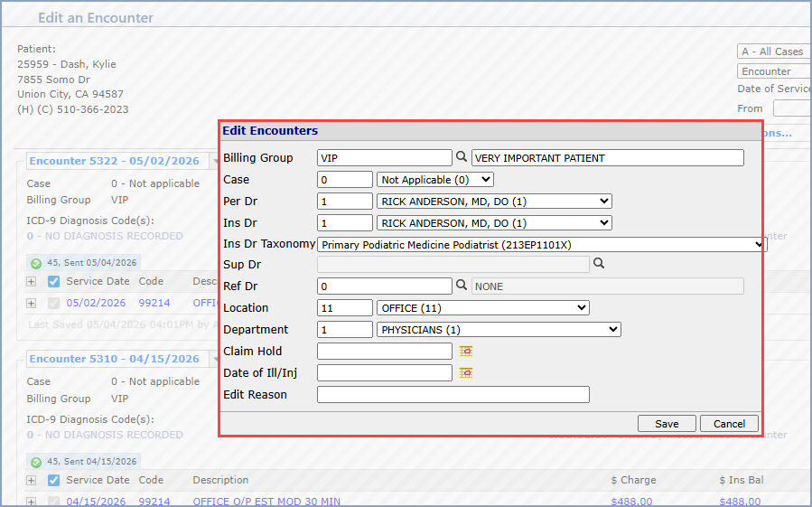The width and height of the screenshot is (812, 507).
Task: Click 0 - NO DIAGNOSIS RECORDED under Encounter 5322
Action: (105, 236)
